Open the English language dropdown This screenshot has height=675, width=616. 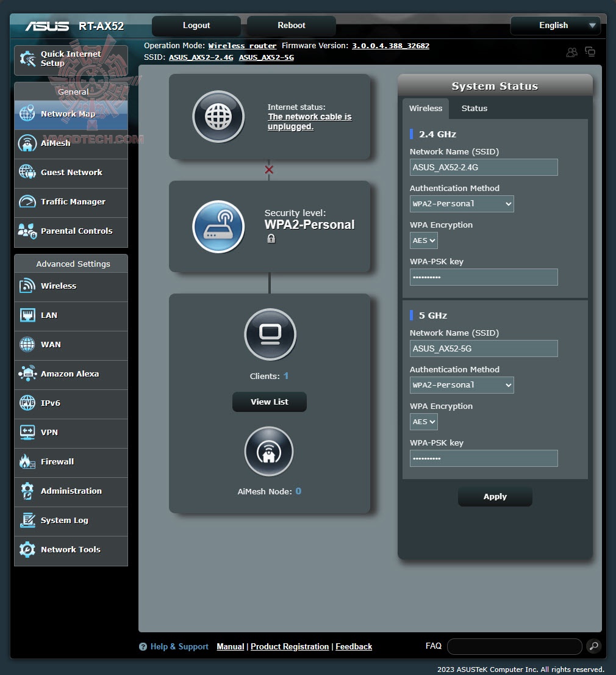pyautogui.click(x=556, y=26)
